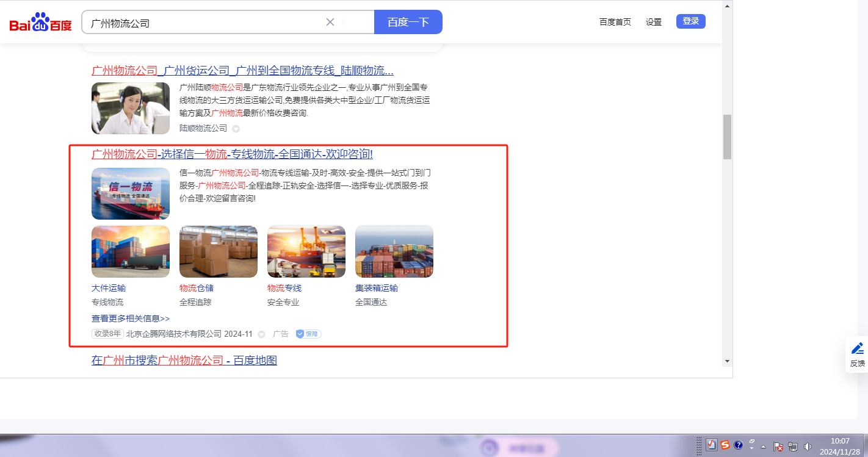Open the volume speaker tray icon
The image size is (868, 457).
(x=808, y=446)
